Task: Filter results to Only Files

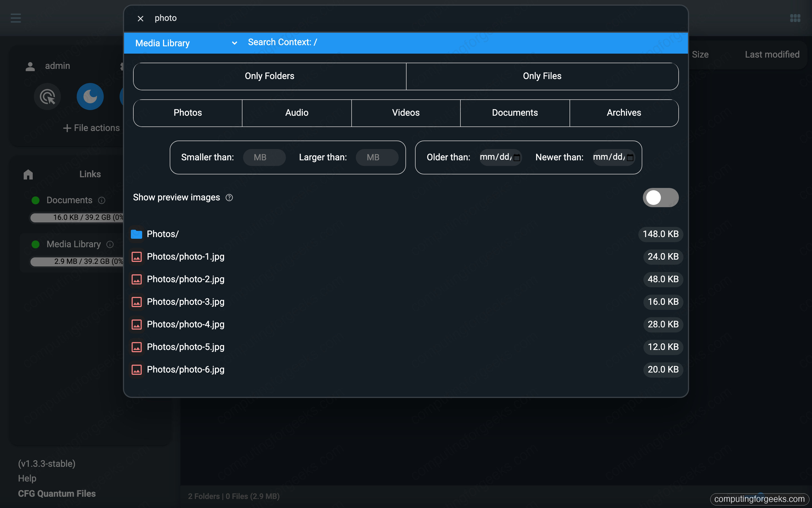Action: point(542,76)
